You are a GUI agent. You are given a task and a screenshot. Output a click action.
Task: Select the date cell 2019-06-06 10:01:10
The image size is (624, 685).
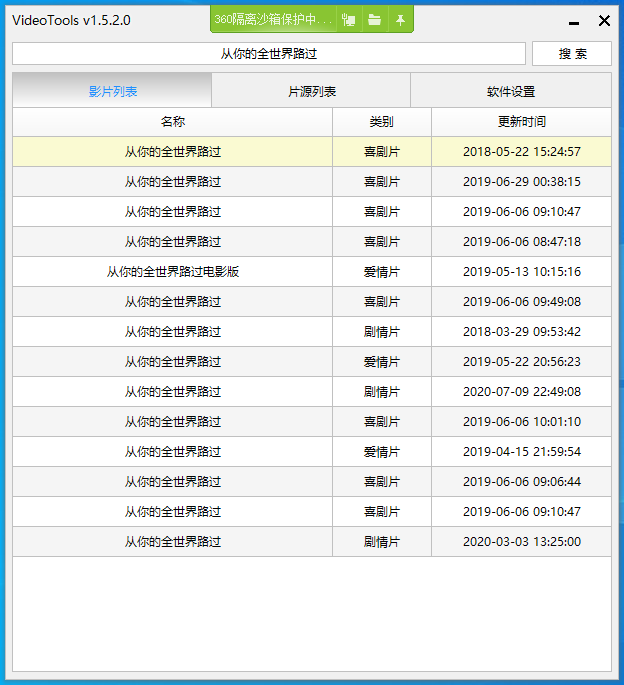point(522,422)
